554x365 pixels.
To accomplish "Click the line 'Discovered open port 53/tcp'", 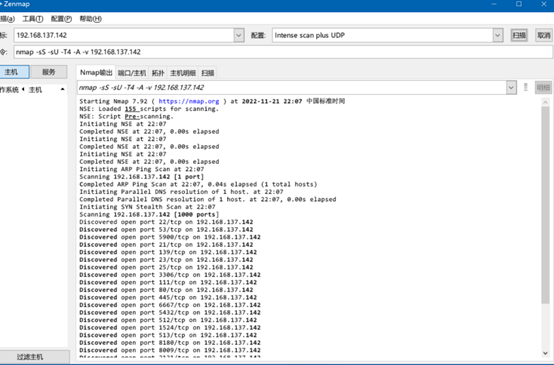I will click(x=166, y=230).
